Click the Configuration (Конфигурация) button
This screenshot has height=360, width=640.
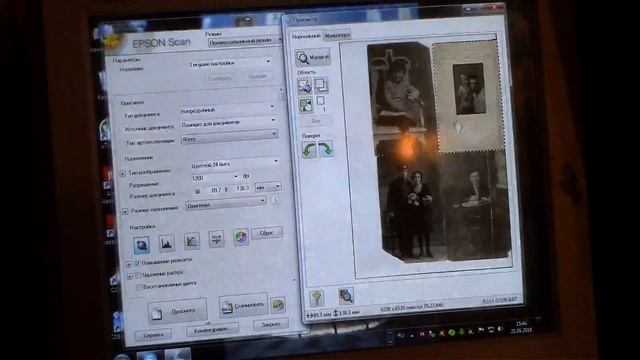[x=212, y=329]
